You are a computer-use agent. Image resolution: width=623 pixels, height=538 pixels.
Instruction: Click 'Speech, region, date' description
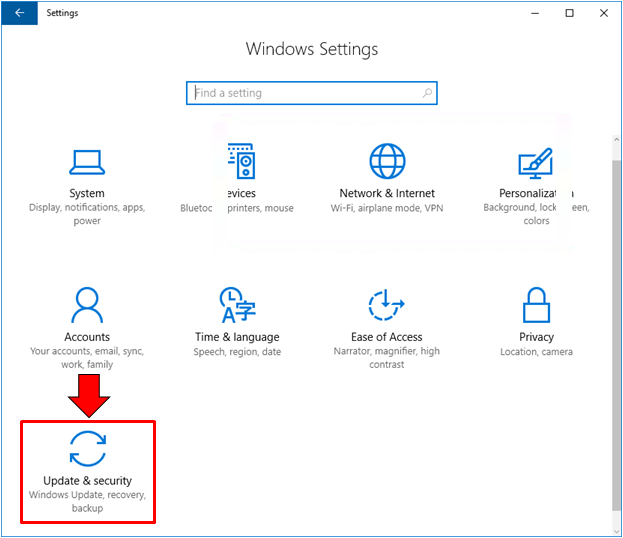point(237,352)
